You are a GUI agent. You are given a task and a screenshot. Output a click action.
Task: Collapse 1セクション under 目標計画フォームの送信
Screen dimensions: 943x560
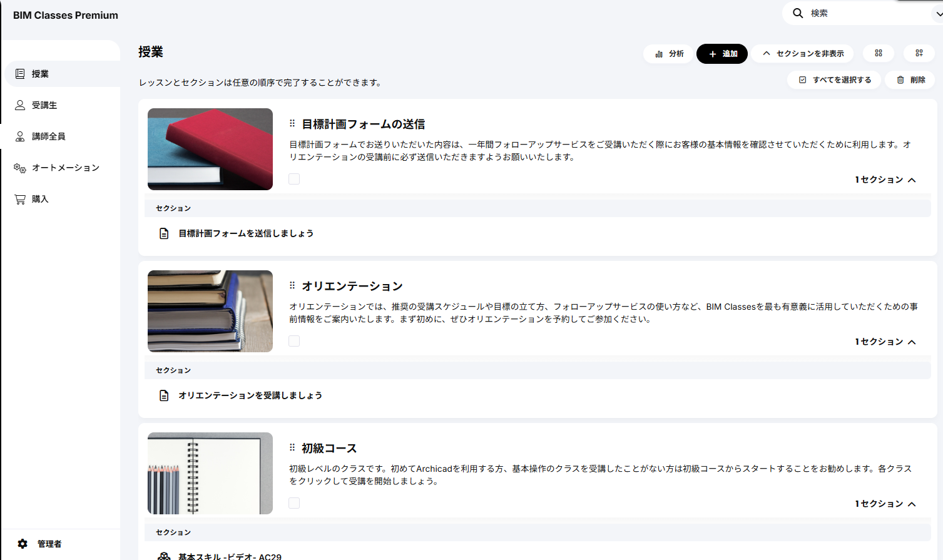[x=885, y=180]
